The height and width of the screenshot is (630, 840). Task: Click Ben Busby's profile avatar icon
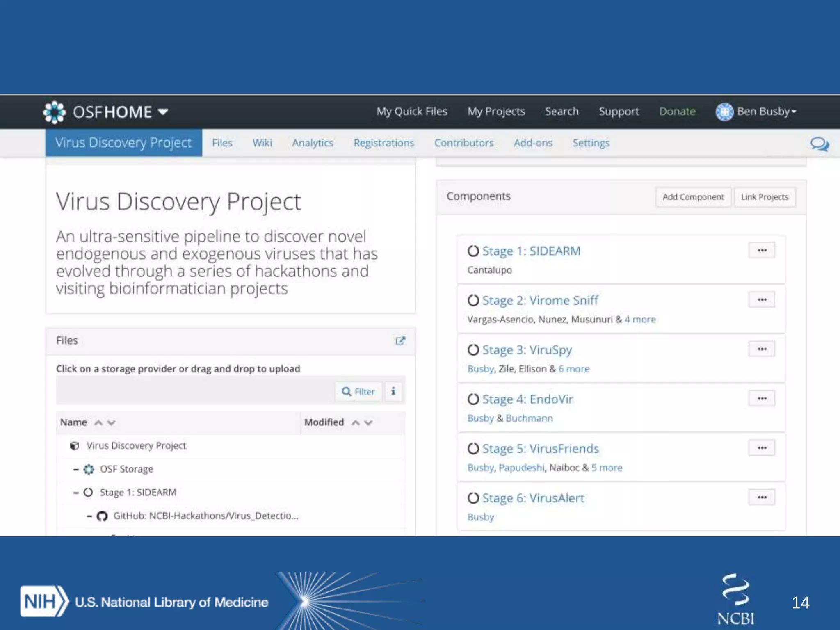click(724, 112)
